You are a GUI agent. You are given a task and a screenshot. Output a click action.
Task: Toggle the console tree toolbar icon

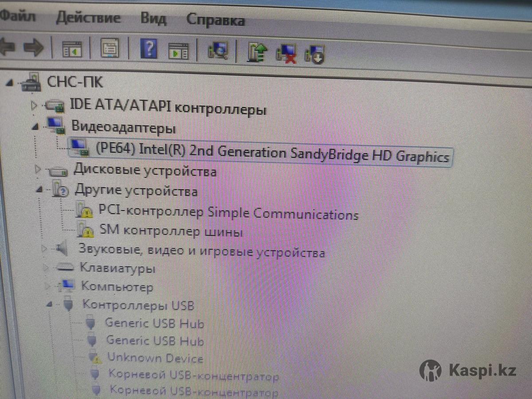[x=71, y=49]
